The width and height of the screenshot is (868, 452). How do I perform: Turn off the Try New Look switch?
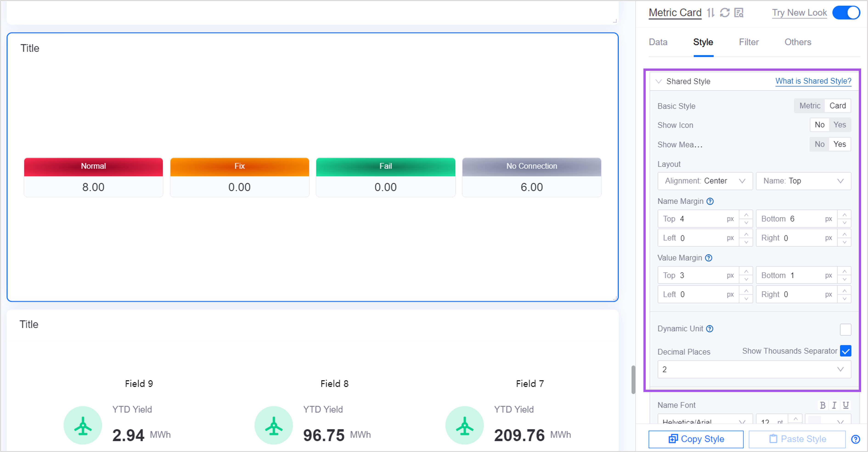click(846, 13)
